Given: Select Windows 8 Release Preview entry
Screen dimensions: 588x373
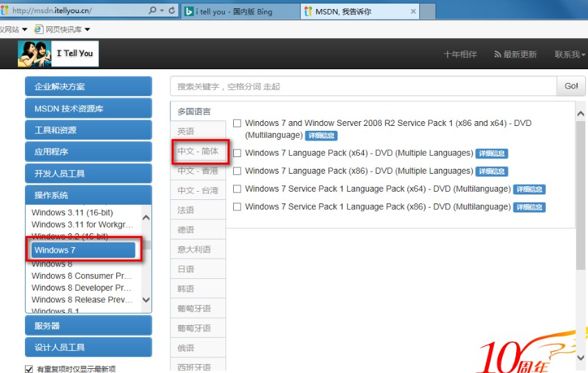Looking at the screenshot, I should [x=82, y=300].
